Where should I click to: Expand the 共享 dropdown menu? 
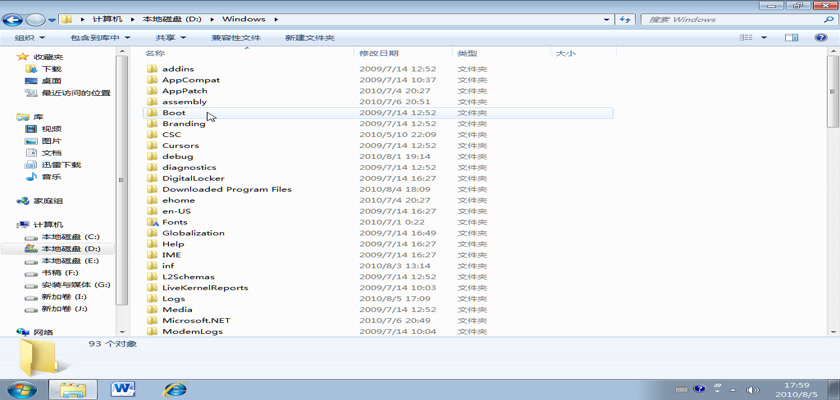point(170,38)
